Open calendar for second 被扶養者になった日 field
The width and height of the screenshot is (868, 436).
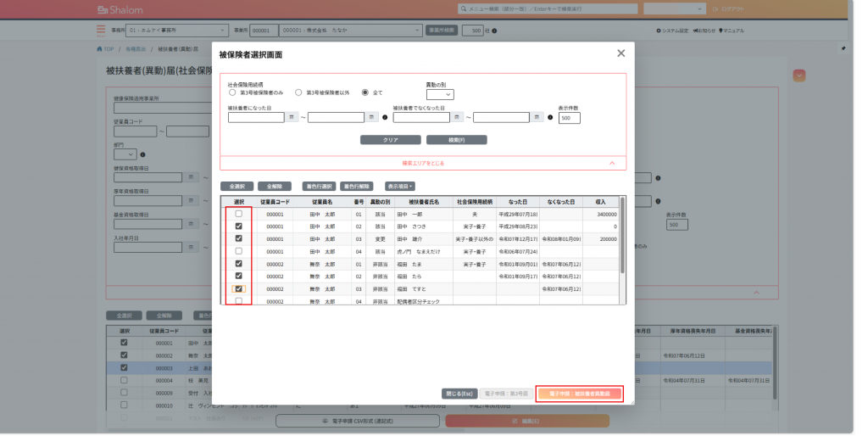(372, 117)
